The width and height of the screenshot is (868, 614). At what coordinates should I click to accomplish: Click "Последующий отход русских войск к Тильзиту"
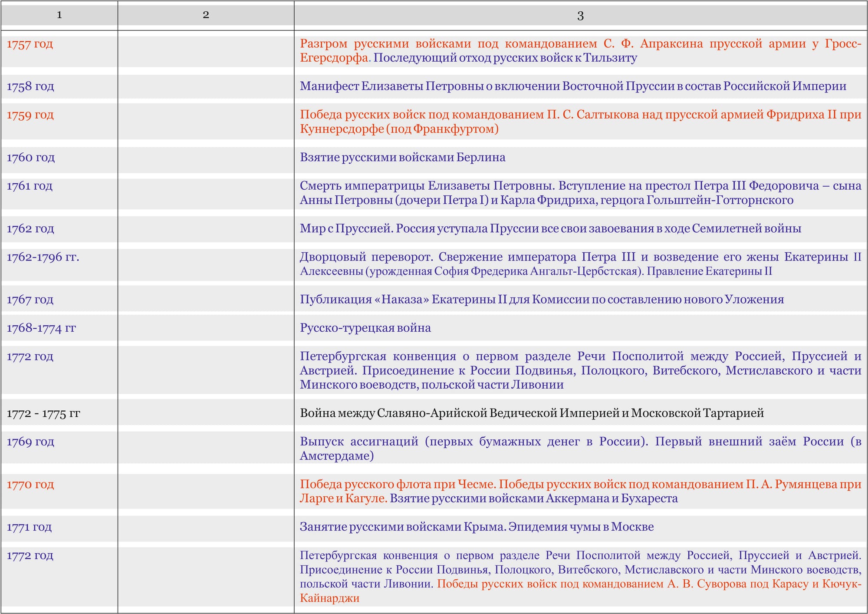505,58
